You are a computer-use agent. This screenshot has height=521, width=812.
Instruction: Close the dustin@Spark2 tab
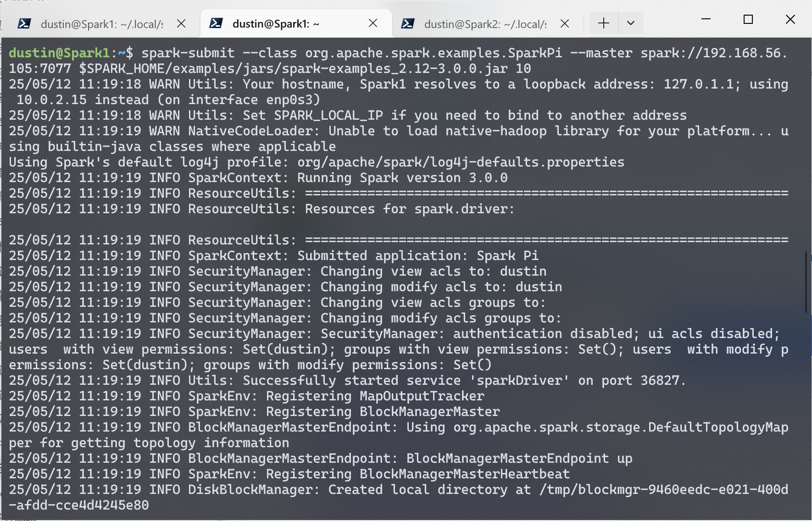click(x=565, y=23)
